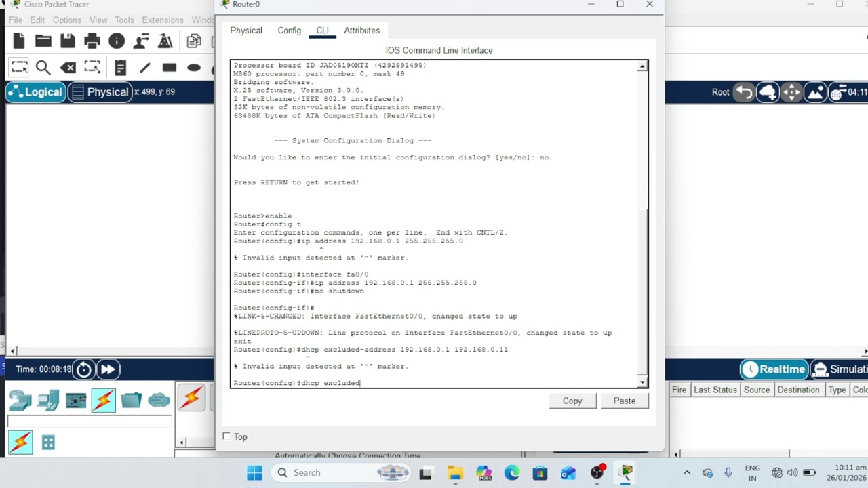Click the New file icon
This screenshot has height=488, width=868.
(x=19, y=41)
